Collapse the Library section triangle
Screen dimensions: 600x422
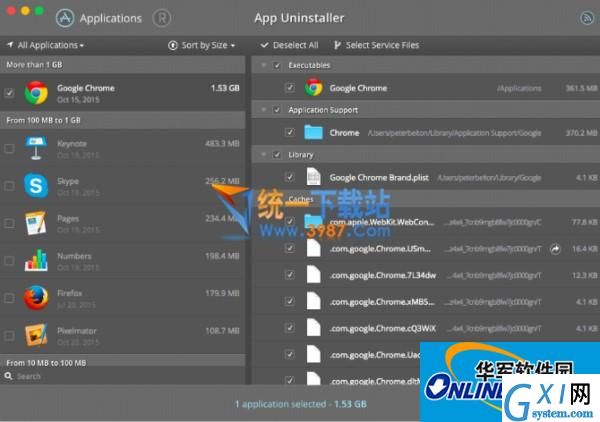(263, 155)
